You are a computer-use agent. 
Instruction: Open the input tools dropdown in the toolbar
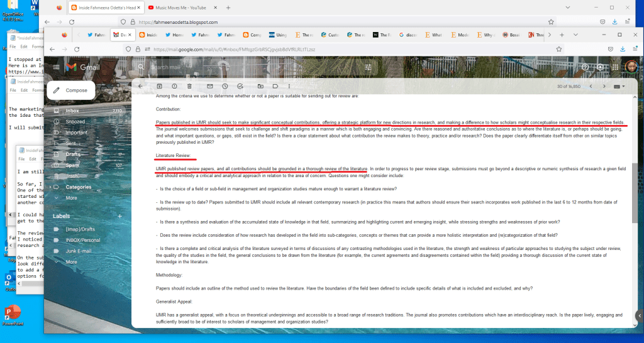619,86
